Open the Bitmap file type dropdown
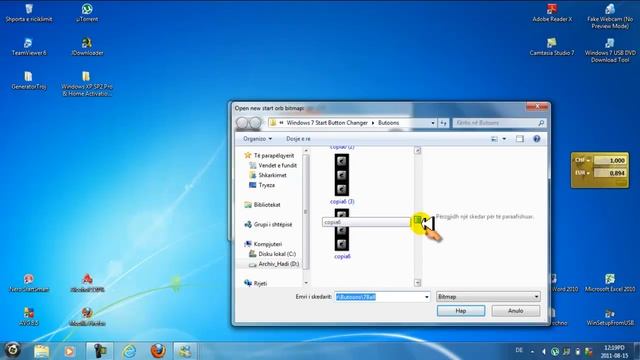Viewport: 640px width, 360px height. click(x=488, y=297)
